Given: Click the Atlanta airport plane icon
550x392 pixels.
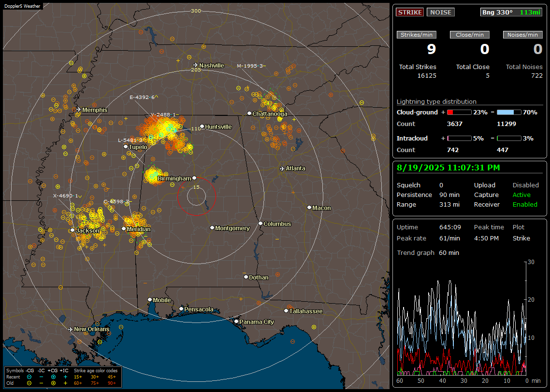Looking at the screenshot, I should coord(282,168).
